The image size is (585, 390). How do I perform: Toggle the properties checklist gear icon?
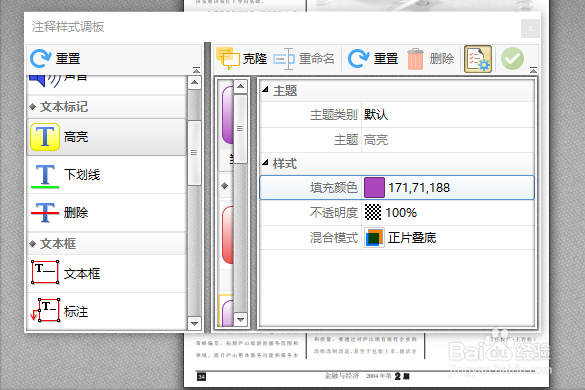[478, 59]
